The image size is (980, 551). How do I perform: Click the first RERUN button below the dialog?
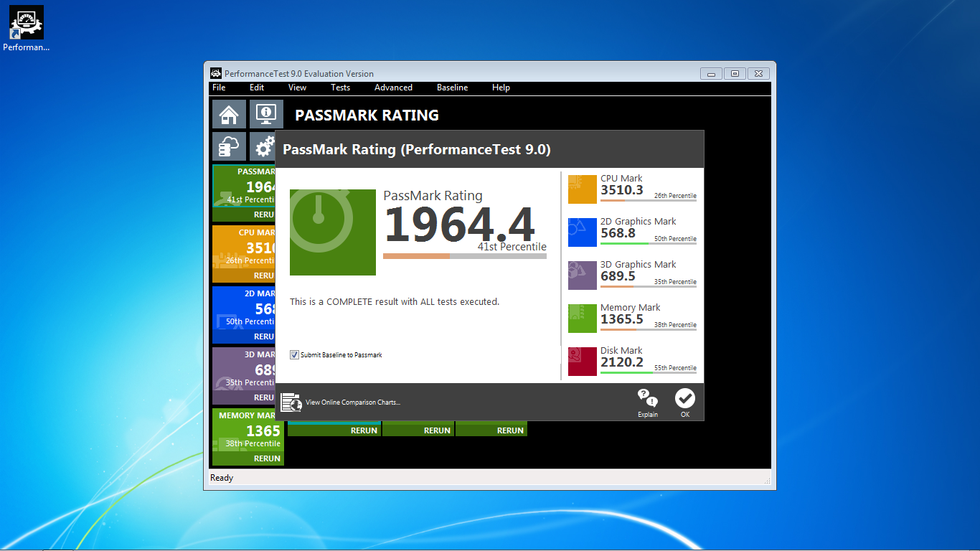pos(334,430)
